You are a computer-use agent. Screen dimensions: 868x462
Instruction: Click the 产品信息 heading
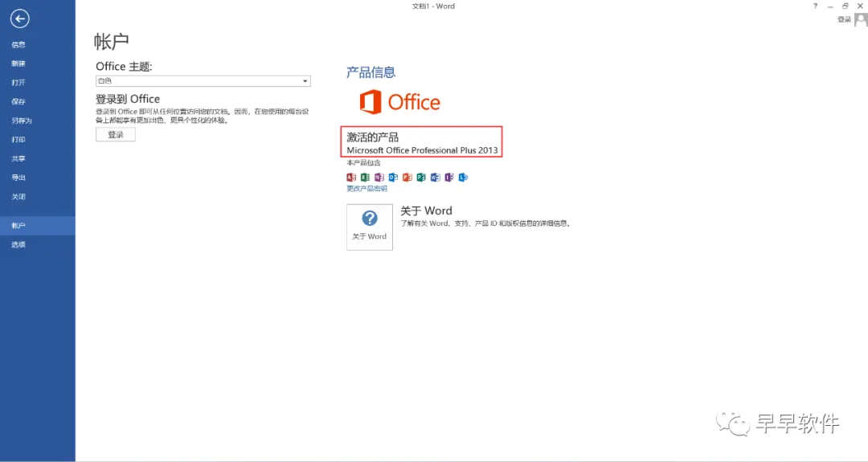371,72
